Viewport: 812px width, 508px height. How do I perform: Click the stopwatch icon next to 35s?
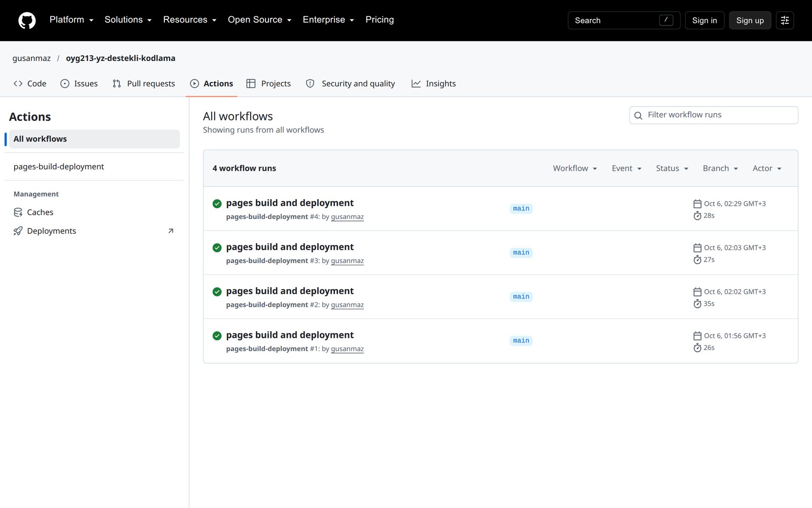pos(697,304)
